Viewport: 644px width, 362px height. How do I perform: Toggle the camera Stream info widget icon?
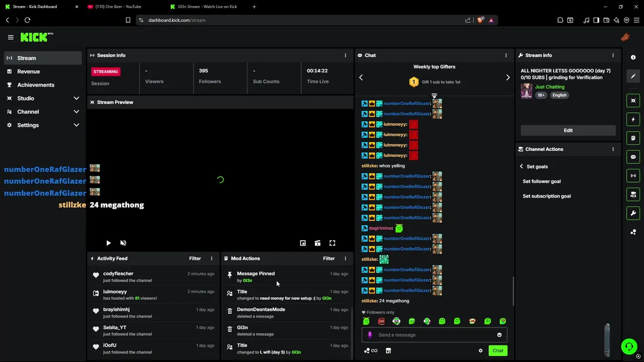pyautogui.click(x=633, y=195)
